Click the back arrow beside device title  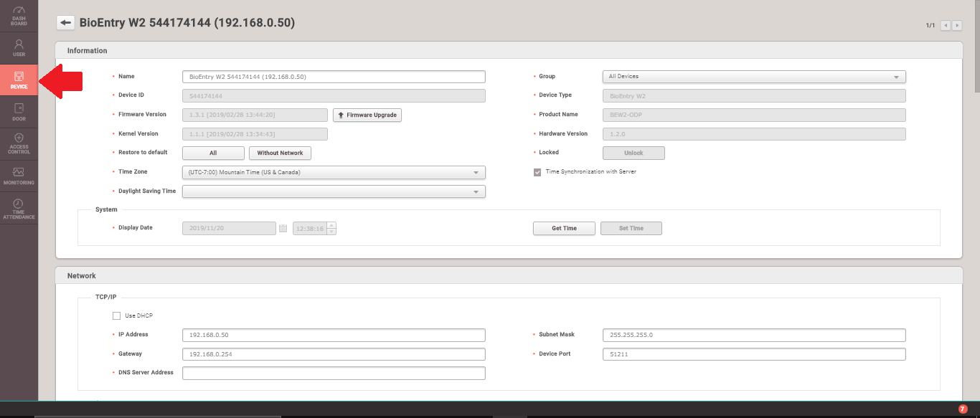[66, 23]
